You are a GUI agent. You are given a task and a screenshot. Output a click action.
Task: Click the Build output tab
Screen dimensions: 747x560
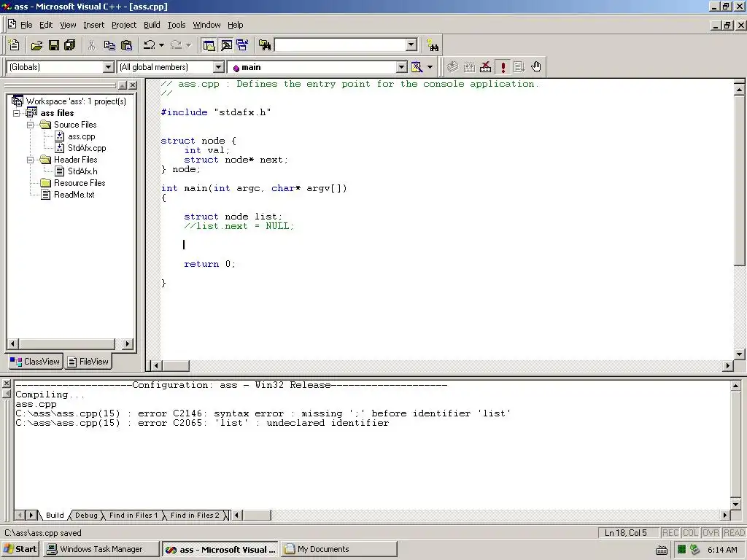click(x=55, y=516)
